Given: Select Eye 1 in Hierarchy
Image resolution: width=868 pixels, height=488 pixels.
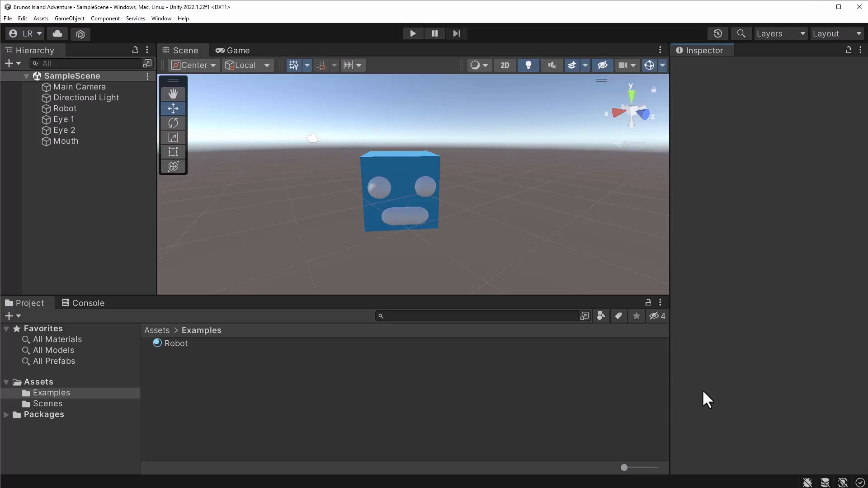Looking at the screenshot, I should tap(64, 119).
